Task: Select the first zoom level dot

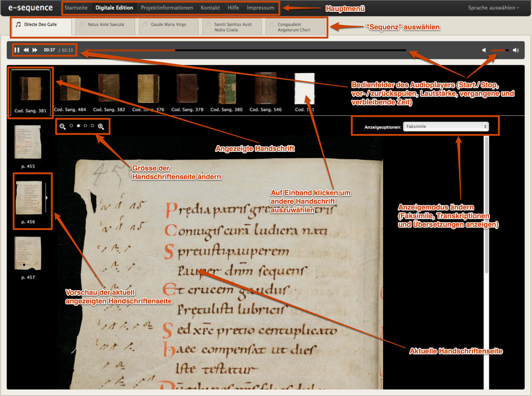Action: [x=71, y=125]
